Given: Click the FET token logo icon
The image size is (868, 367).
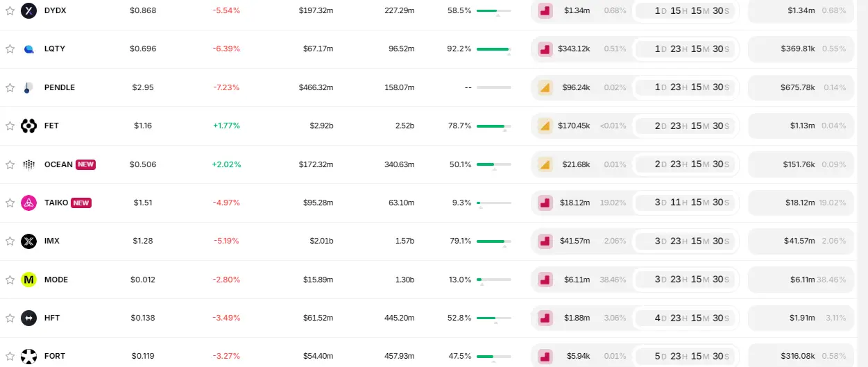Looking at the screenshot, I should coord(28,126).
